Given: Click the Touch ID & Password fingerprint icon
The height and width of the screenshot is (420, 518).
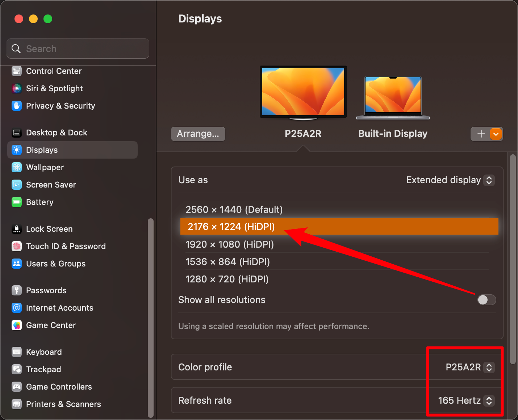Looking at the screenshot, I should click(x=17, y=246).
